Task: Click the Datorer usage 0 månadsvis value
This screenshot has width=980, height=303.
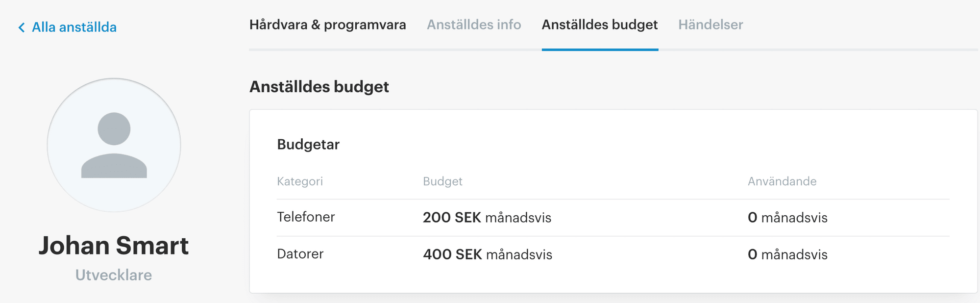Action: pyautogui.click(x=787, y=254)
